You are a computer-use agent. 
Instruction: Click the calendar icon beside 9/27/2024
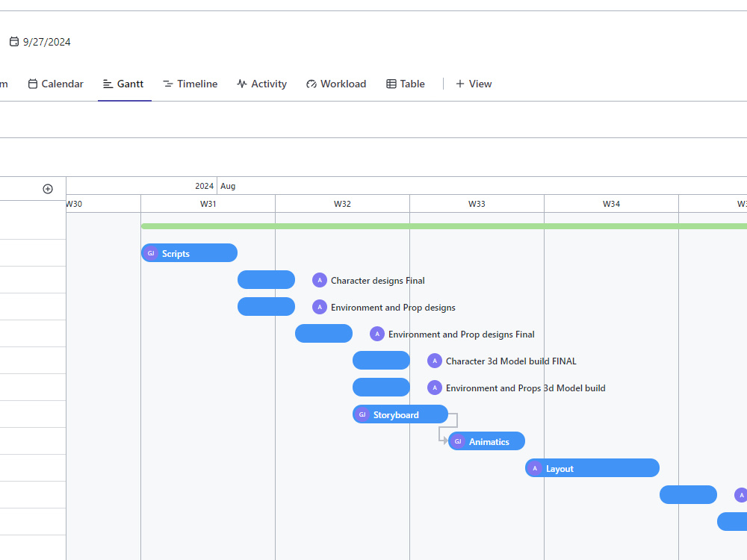coord(14,41)
